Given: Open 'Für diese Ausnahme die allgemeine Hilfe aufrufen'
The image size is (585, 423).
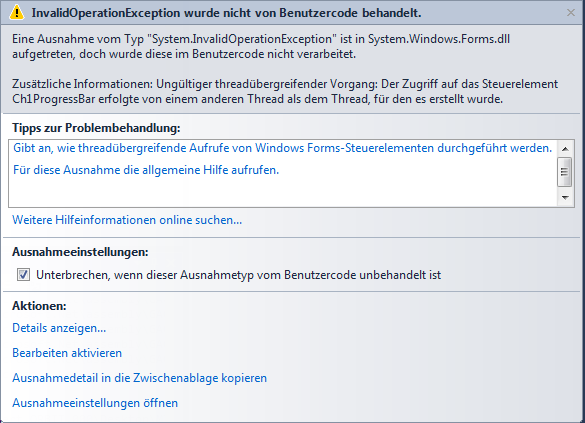Looking at the screenshot, I should 146,170.
